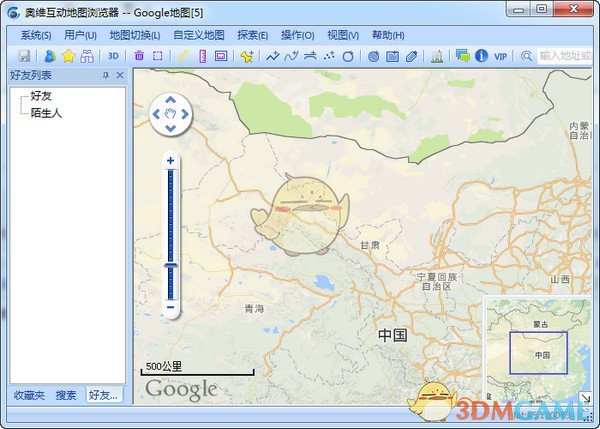Collapse the overview map with corner arrow
The image size is (600, 429).
point(585,398)
